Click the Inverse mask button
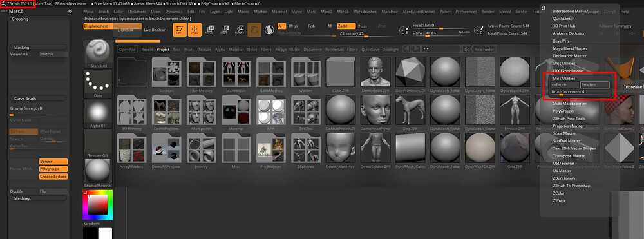Viewport: 644px width, 239px height. point(53,54)
